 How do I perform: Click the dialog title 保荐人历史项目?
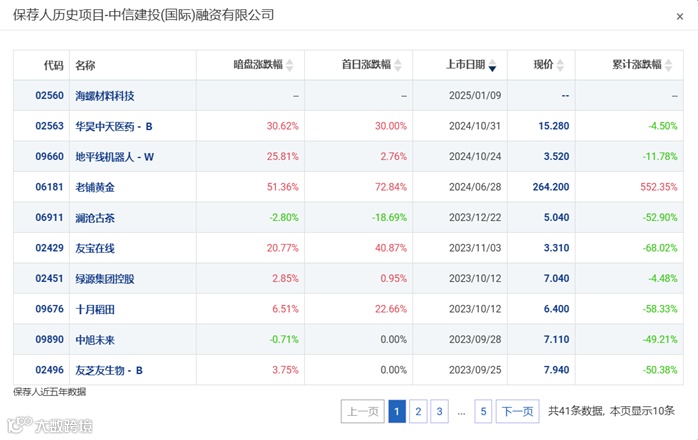pyautogui.click(x=58, y=15)
